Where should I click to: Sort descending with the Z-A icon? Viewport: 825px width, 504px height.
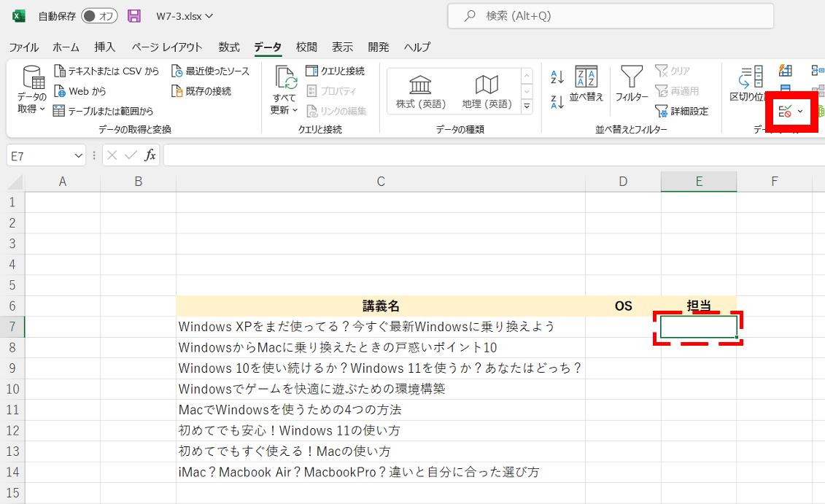(x=557, y=101)
